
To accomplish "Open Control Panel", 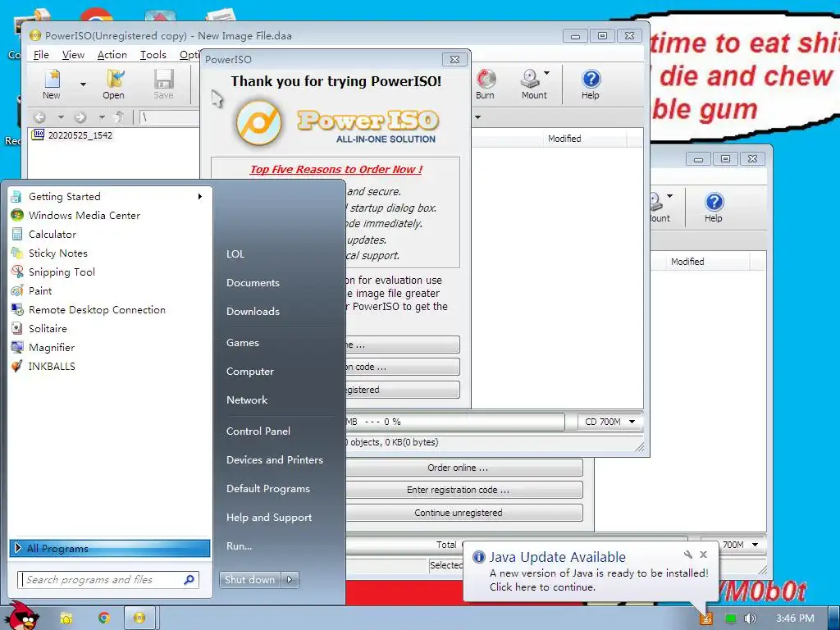I will [258, 431].
